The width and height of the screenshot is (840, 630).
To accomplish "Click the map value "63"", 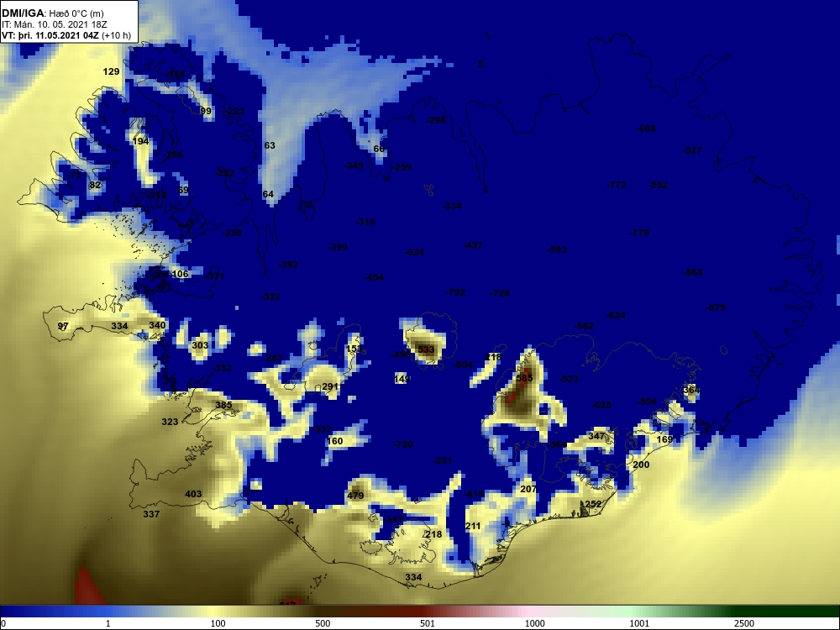I will [x=270, y=145].
